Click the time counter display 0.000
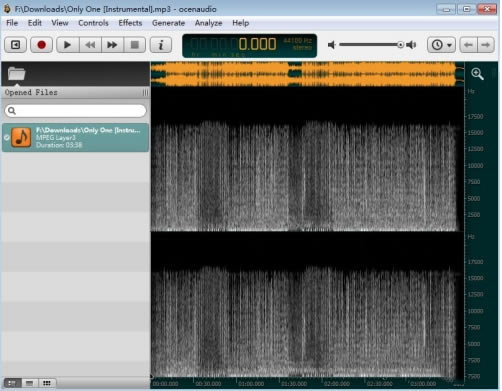 click(257, 44)
